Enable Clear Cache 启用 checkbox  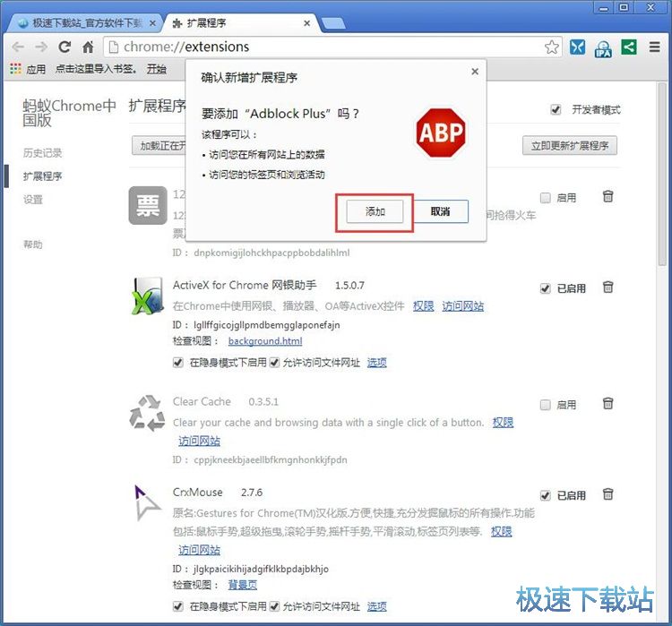point(545,405)
